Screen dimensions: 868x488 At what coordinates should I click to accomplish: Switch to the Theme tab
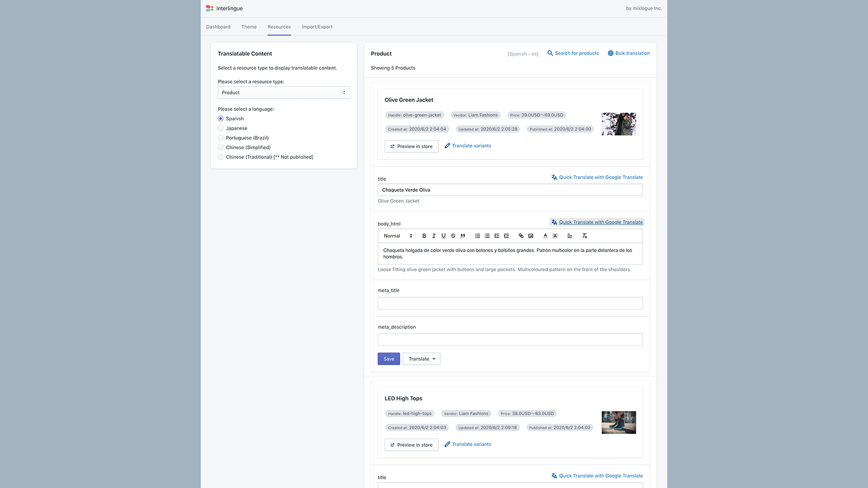[x=249, y=27]
